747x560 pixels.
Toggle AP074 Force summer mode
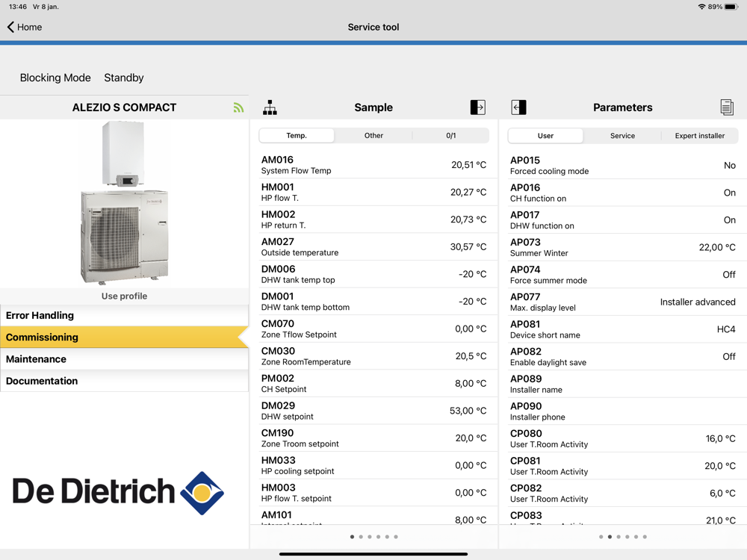click(x=729, y=274)
